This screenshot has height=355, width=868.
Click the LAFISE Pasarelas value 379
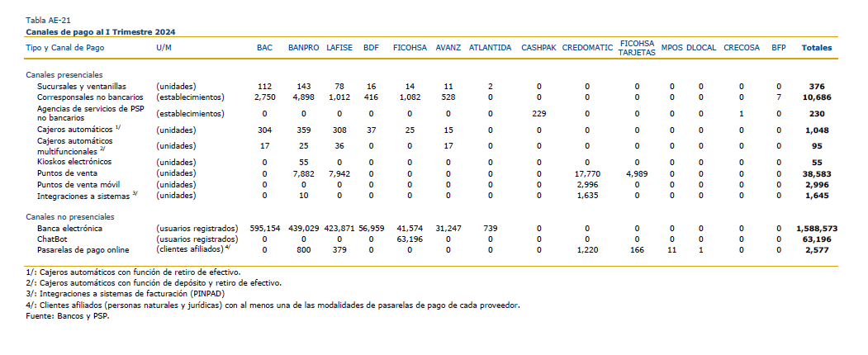coord(339,250)
